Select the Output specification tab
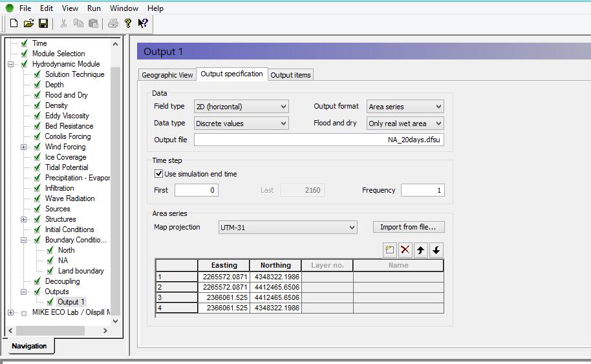The width and height of the screenshot is (591, 364). pos(231,74)
